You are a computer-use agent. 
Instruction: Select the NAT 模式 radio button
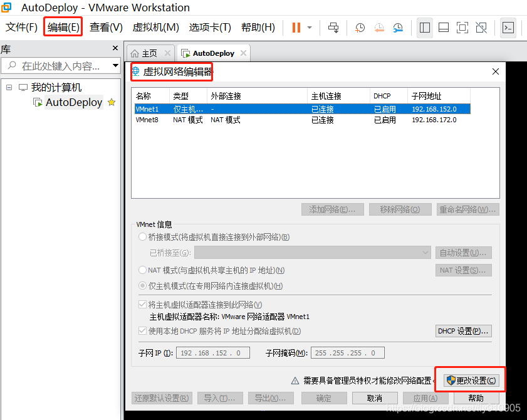click(x=142, y=270)
